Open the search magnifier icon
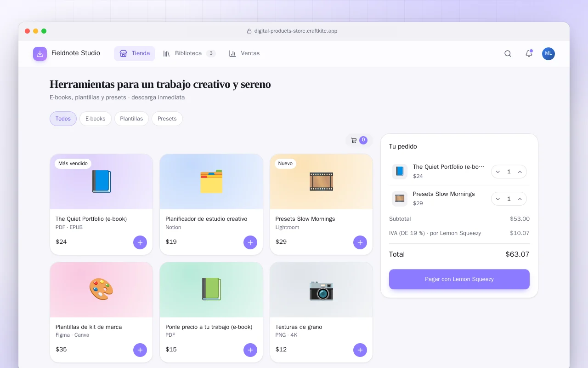The height and width of the screenshot is (368, 588). pos(508,54)
